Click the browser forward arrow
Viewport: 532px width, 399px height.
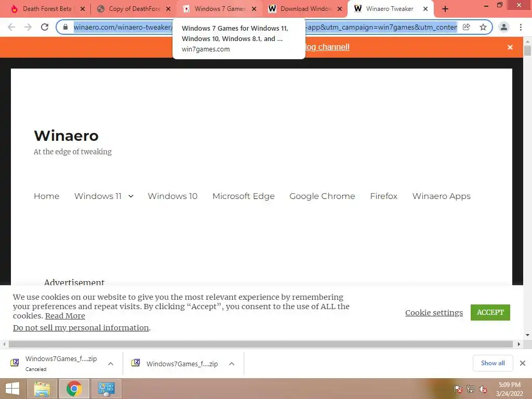pos(28,27)
